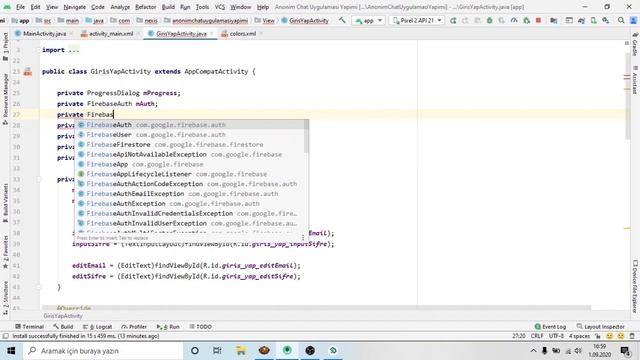
Task: Click the Search Everywhere magnifier icon
Action: [x=621, y=20]
